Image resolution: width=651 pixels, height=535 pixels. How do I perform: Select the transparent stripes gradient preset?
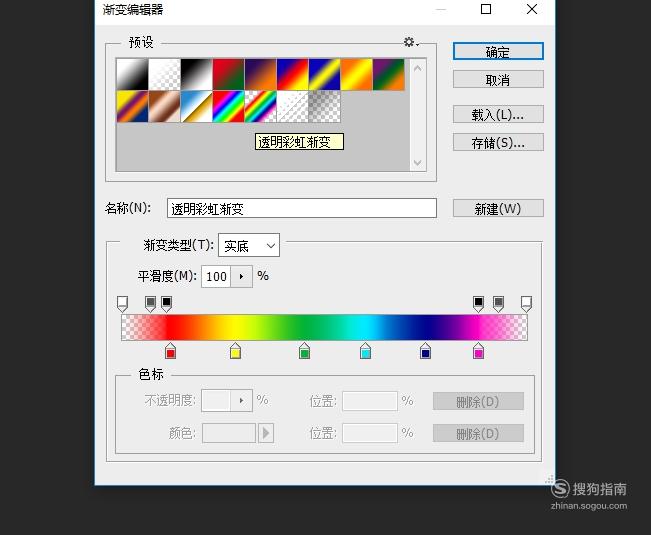click(292, 107)
